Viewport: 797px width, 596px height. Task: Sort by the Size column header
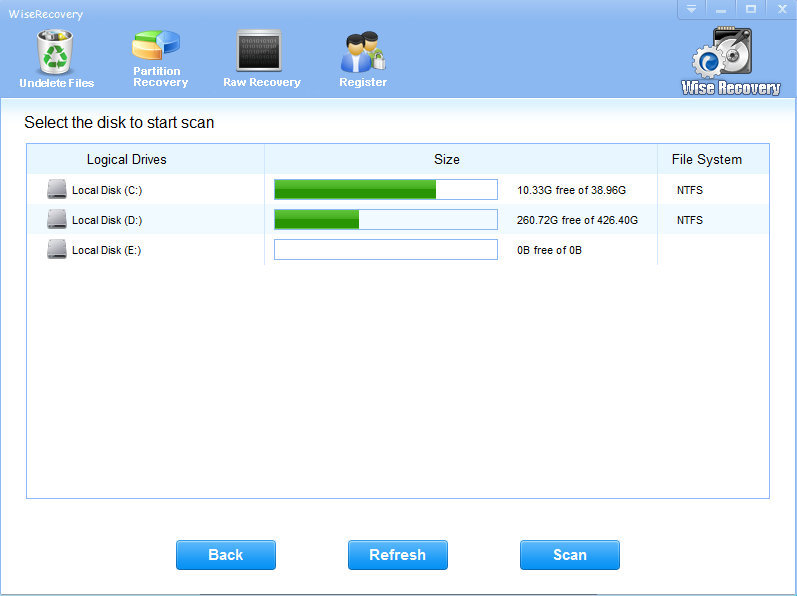pyautogui.click(x=447, y=160)
